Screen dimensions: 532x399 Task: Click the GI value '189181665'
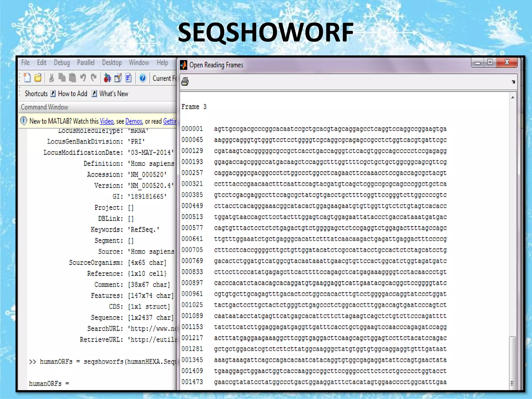147,196
